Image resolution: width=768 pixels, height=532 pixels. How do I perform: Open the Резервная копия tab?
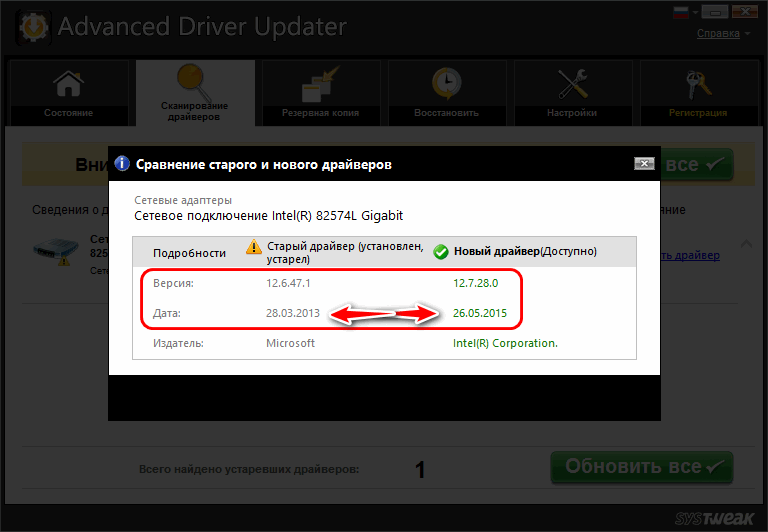click(321, 93)
